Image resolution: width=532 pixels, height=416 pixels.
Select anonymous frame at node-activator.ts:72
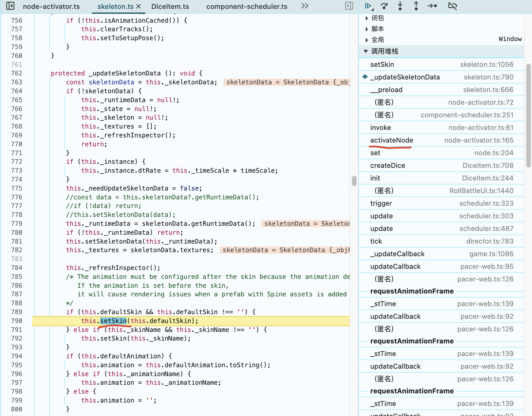click(x=441, y=102)
